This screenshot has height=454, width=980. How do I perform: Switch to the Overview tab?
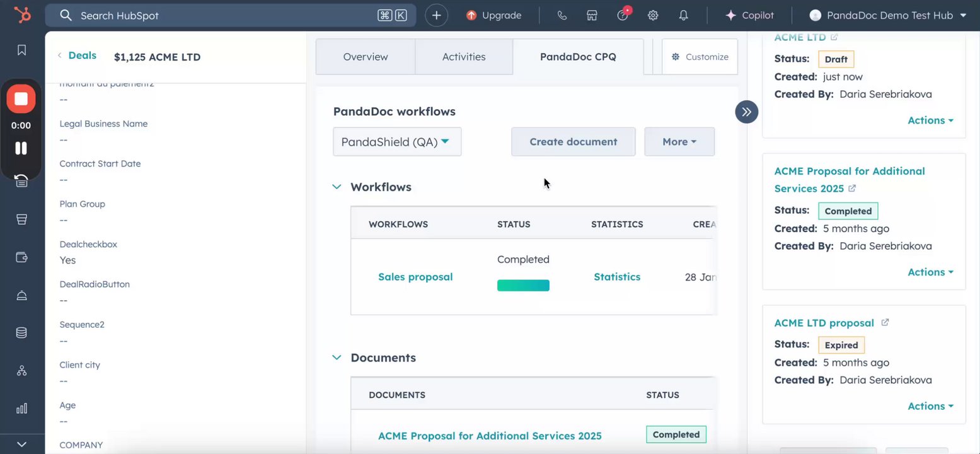pyautogui.click(x=366, y=57)
